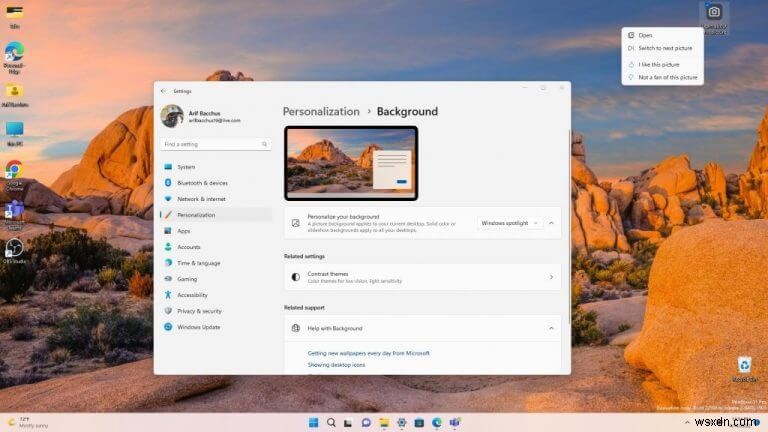Open taskbar Search
768x432 pixels.
coord(331,422)
